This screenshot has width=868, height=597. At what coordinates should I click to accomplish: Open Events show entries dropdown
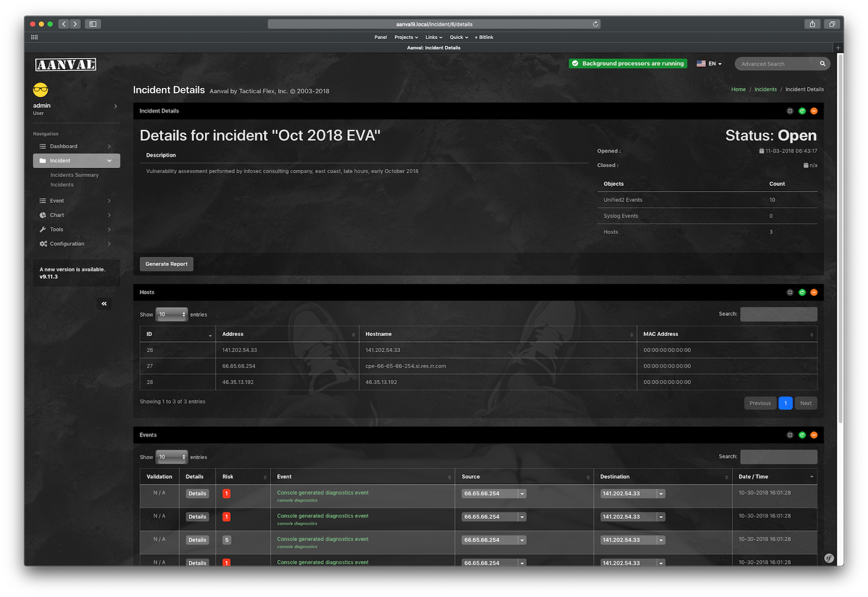[x=171, y=457]
